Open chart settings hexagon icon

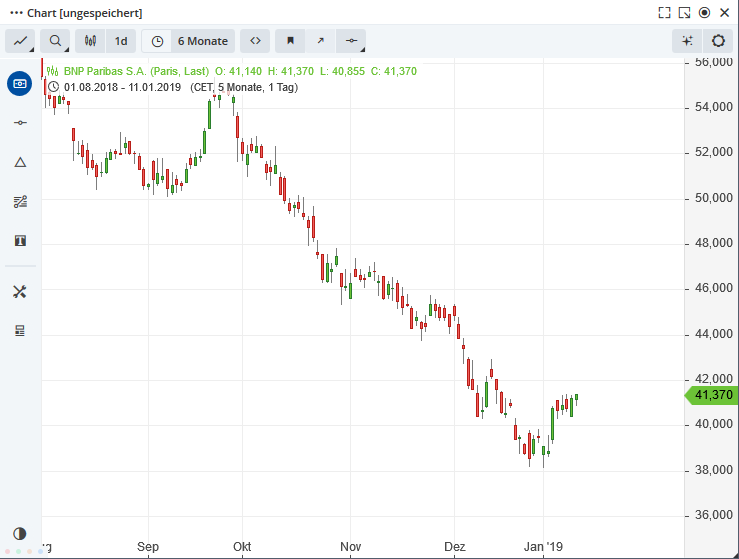click(718, 41)
